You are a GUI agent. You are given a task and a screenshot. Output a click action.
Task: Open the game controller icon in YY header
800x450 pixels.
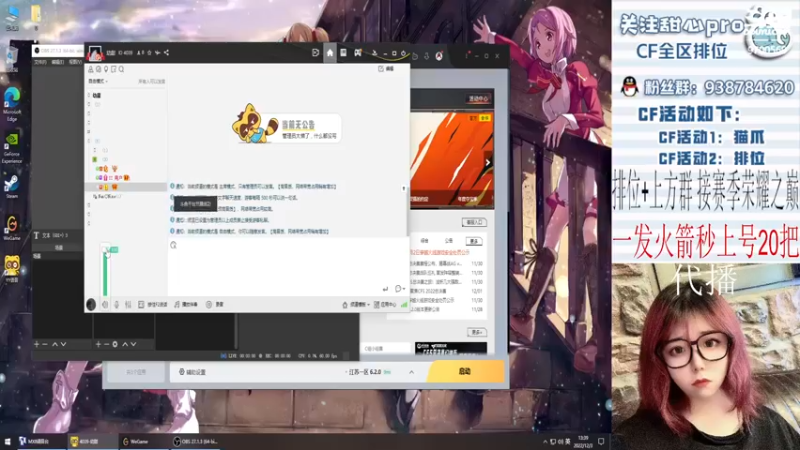[358, 53]
